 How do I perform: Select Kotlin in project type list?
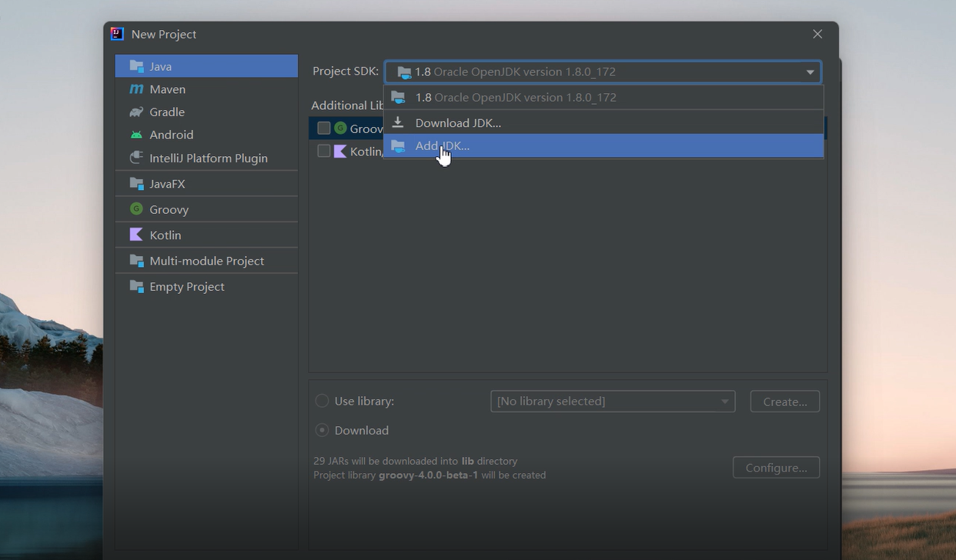pyautogui.click(x=206, y=235)
